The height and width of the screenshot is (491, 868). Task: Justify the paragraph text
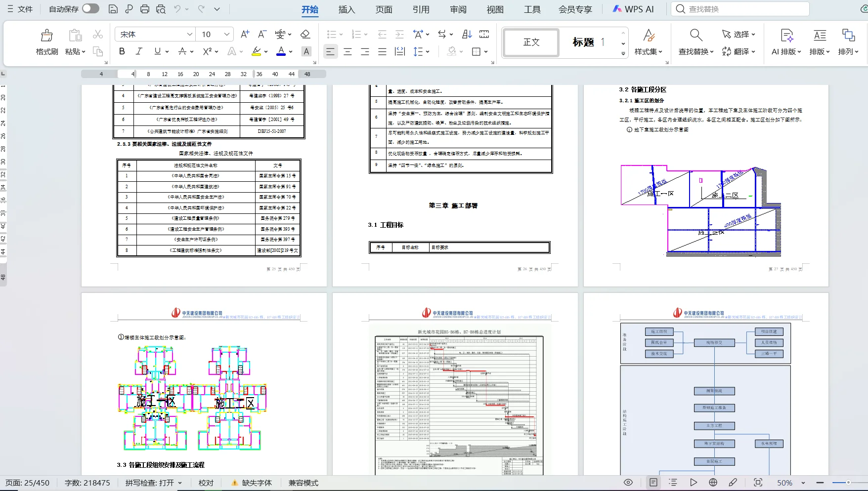(x=382, y=51)
